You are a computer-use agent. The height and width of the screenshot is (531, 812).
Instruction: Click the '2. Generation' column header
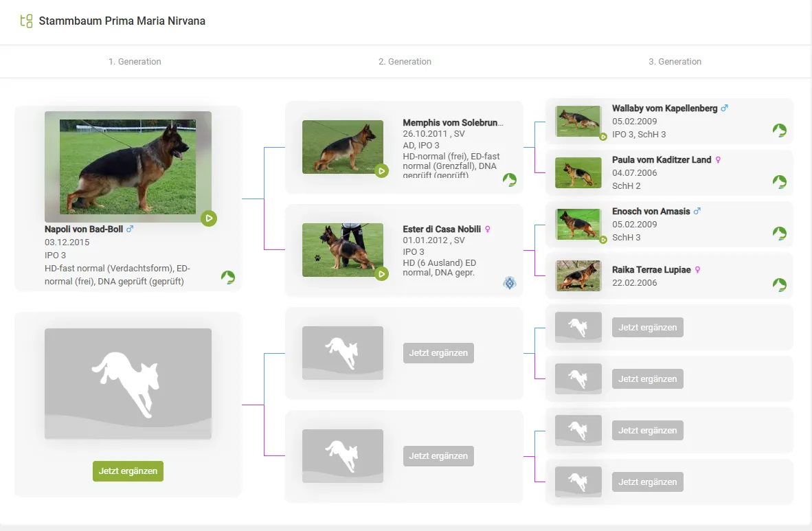pyautogui.click(x=405, y=62)
